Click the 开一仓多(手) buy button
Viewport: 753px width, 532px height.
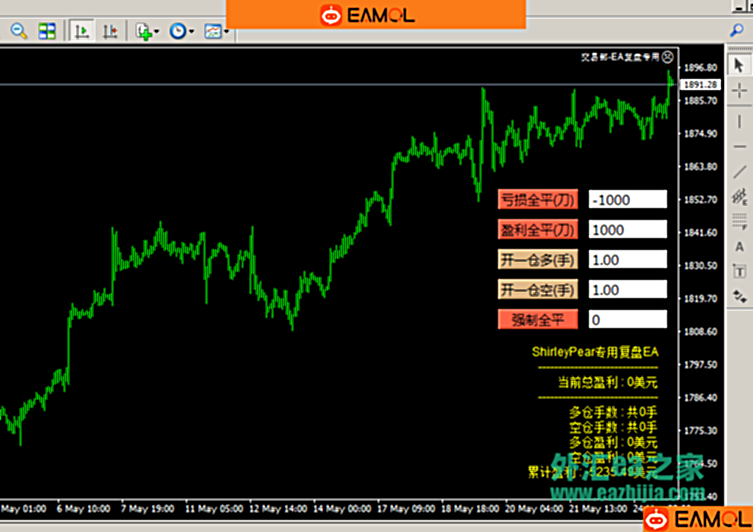(538, 260)
